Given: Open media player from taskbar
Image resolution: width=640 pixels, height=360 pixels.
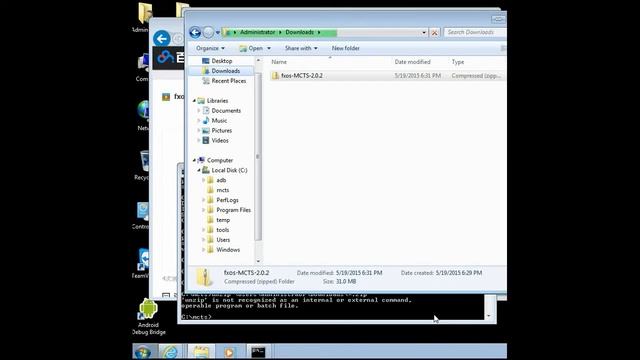Looking at the screenshot, I should (x=229, y=352).
